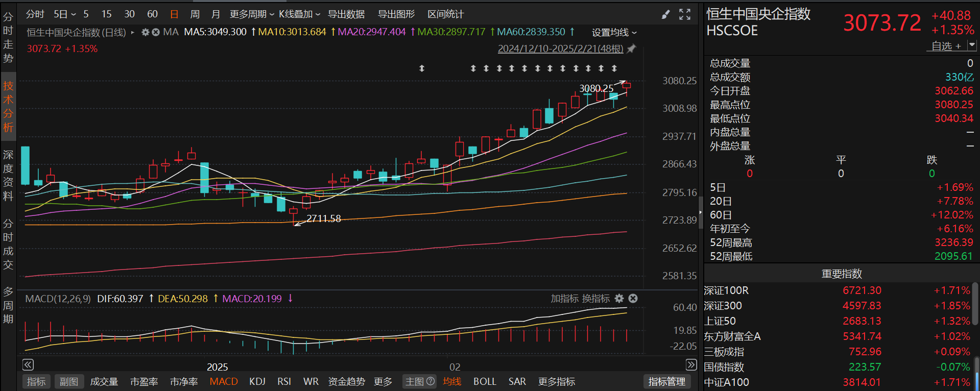Image resolution: width=980 pixels, height=391 pixels.
Task: Open the 5日 period dropdown
Action: pos(65,14)
